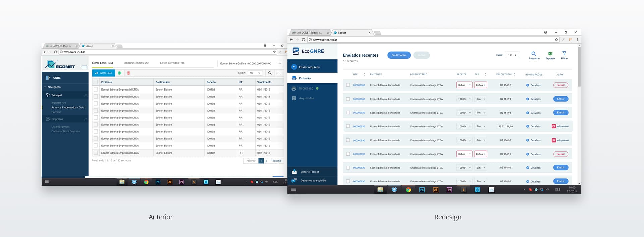Click the Impressão printer icon in the sidebar
This screenshot has width=644, height=237.
pos(294,88)
